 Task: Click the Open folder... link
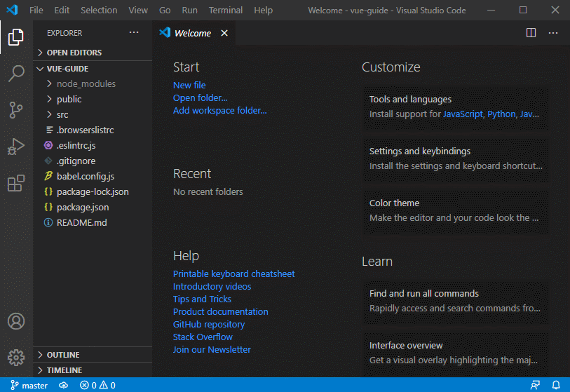click(201, 97)
